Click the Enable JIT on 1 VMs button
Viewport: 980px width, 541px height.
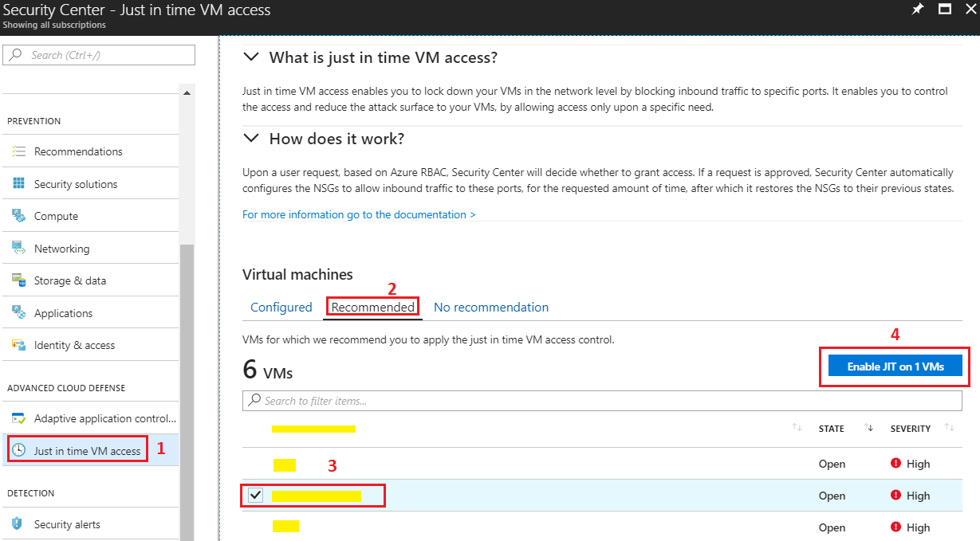[895, 367]
